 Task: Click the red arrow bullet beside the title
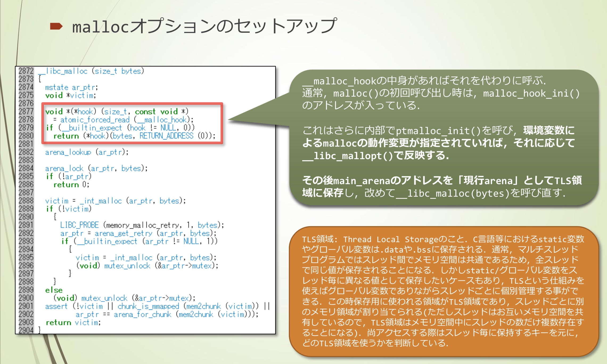click(56, 26)
